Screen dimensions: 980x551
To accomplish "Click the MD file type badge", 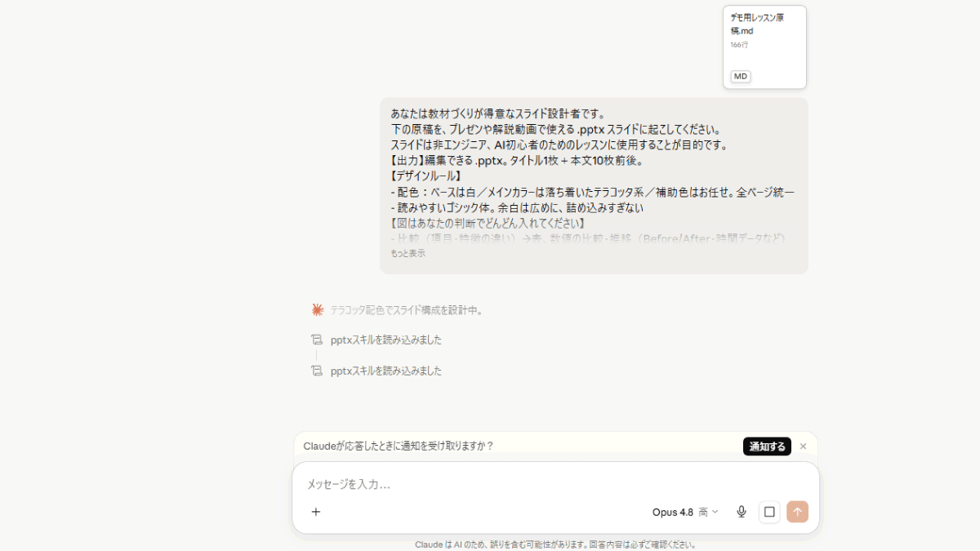I will click(741, 77).
